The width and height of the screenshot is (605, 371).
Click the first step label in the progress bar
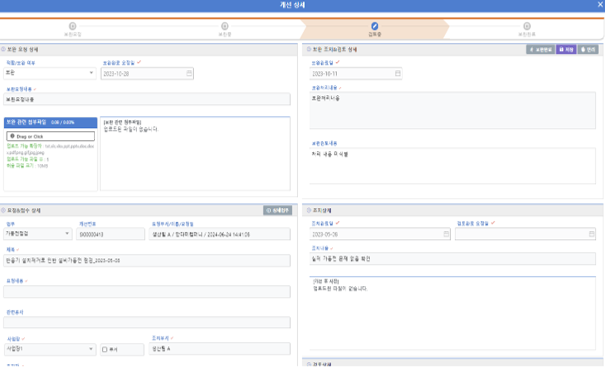73,34
